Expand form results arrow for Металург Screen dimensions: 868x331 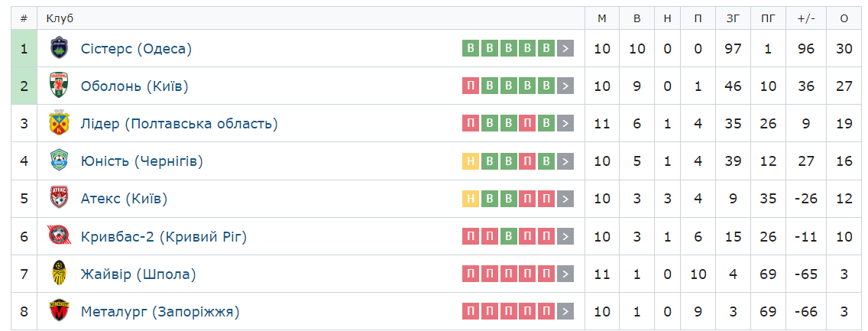point(565,311)
